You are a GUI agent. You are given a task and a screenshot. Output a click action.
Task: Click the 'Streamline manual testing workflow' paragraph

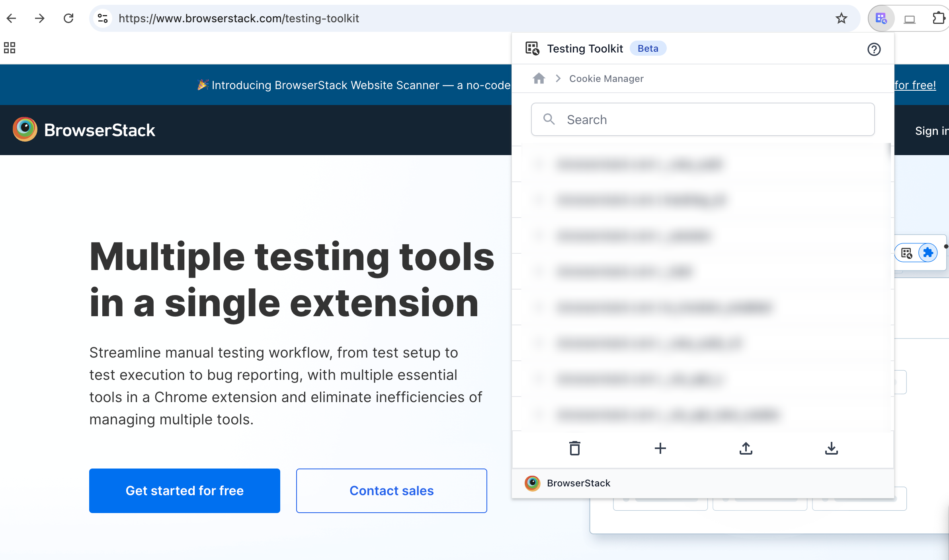point(286,386)
